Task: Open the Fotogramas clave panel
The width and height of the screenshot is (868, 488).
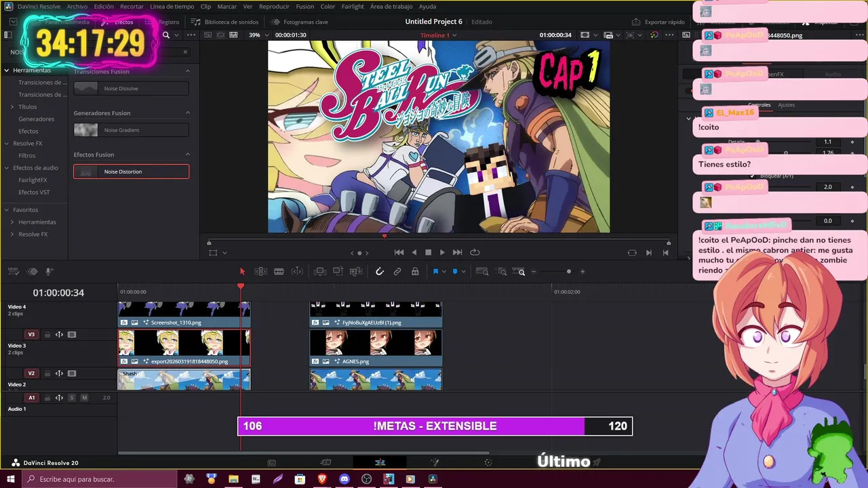Action: click(300, 22)
